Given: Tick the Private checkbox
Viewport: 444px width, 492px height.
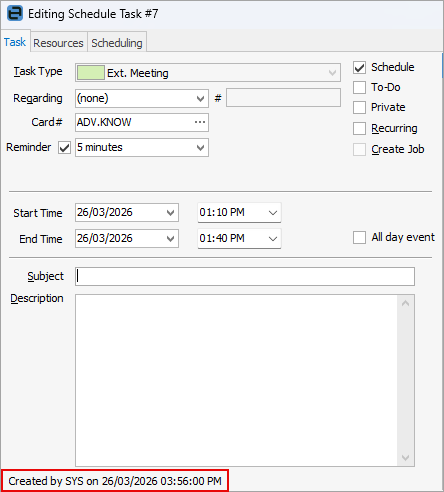Looking at the screenshot, I should 359,108.
